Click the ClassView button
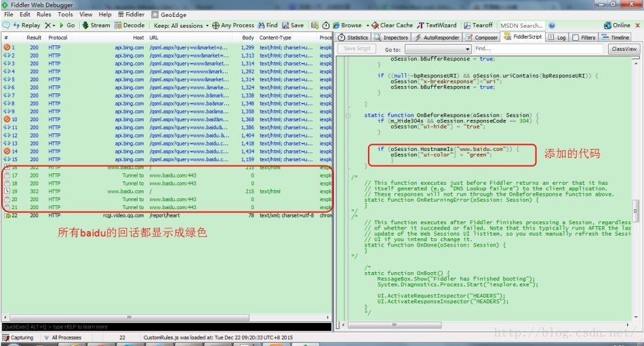644x346 pixels. (x=624, y=49)
